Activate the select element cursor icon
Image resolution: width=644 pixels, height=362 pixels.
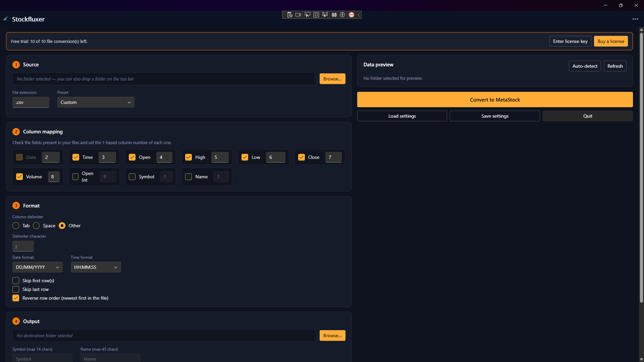[x=307, y=15]
